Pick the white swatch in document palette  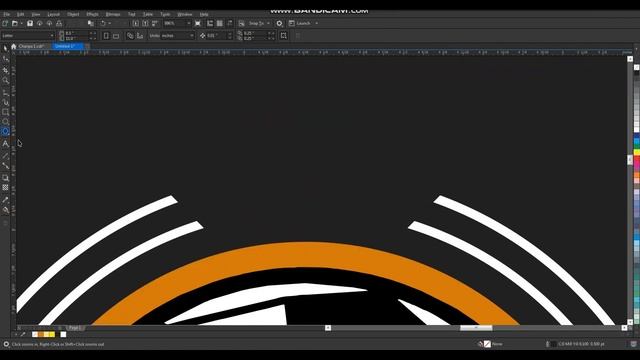[63, 335]
